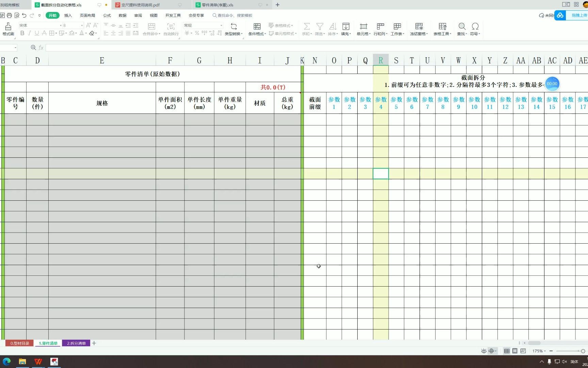Align cell text right
Image resolution: width=588 pixels, height=368 pixels.
(x=121, y=33)
